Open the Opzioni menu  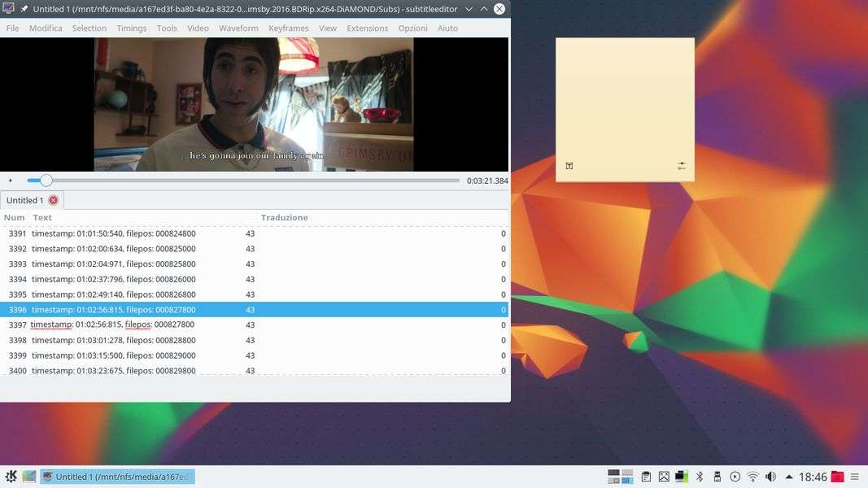413,28
